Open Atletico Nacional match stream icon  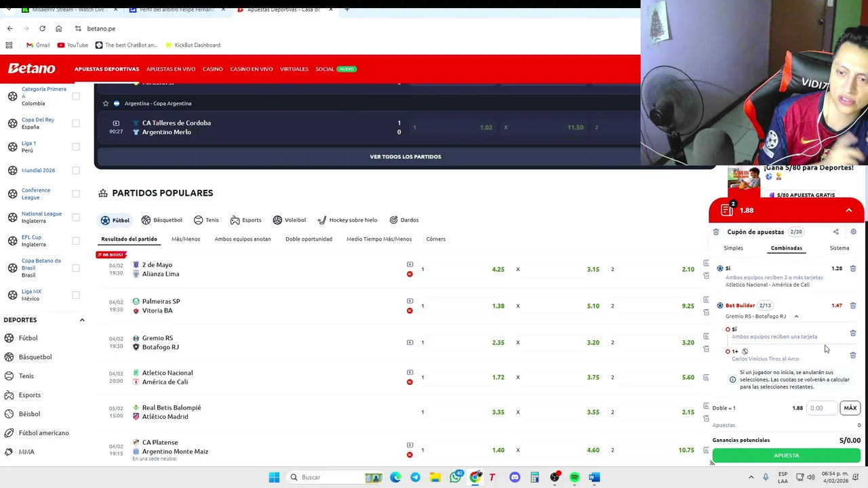click(x=410, y=373)
